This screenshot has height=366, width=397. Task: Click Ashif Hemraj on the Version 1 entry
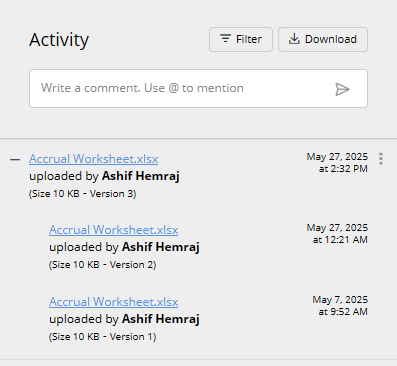(161, 319)
